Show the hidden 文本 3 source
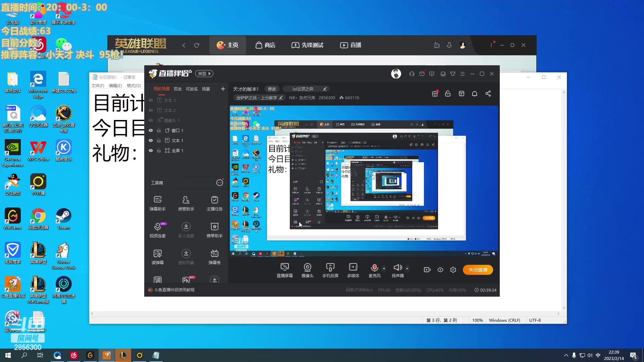Image resolution: width=644 pixels, height=362 pixels. (151, 100)
